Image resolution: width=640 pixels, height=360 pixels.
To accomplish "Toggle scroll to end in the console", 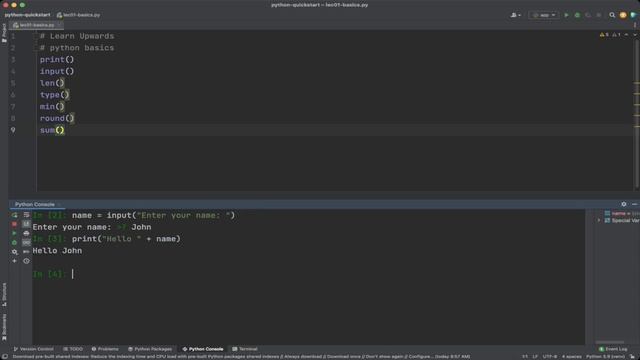I will 27,224.
